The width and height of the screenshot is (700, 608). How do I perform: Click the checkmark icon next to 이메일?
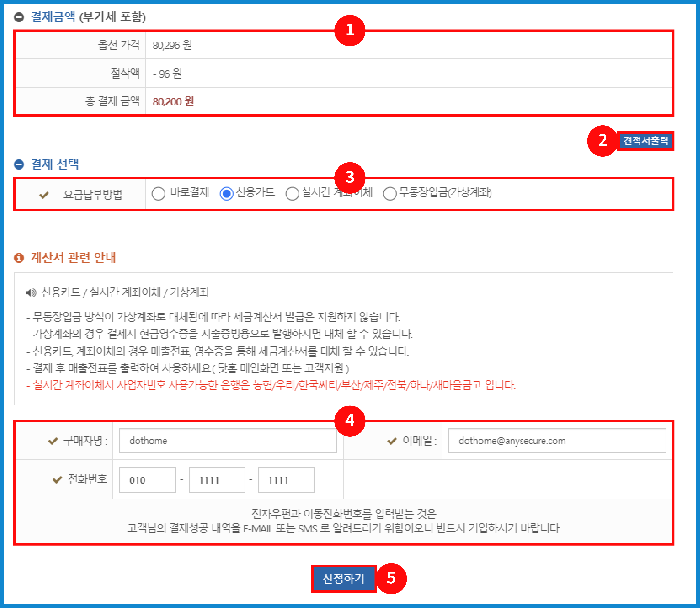pos(392,441)
